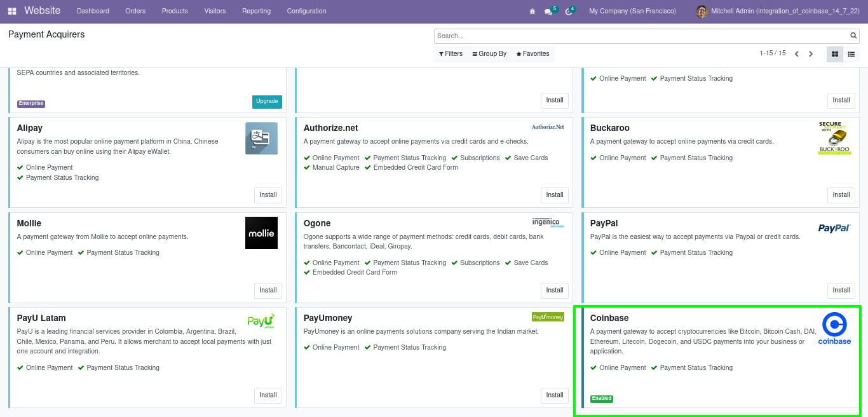Click the PayU Latam logo
Screen dimensions: 868x417
point(261,320)
